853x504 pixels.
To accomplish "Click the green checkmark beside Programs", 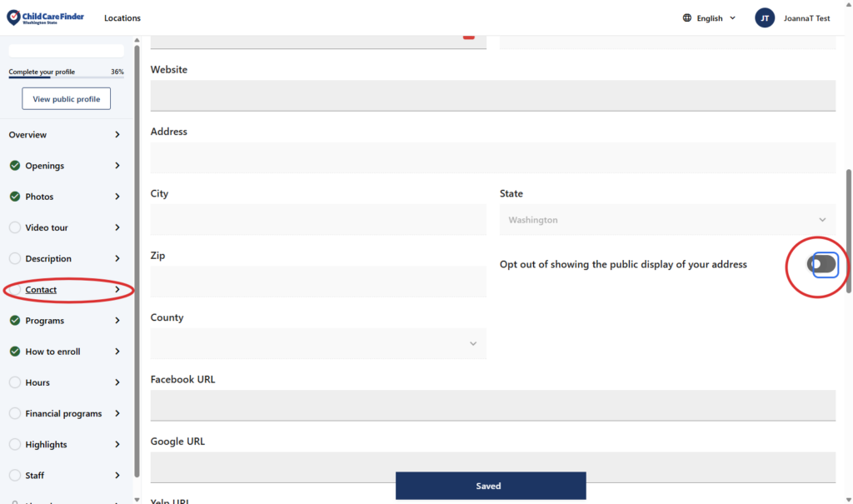I will 15,321.
